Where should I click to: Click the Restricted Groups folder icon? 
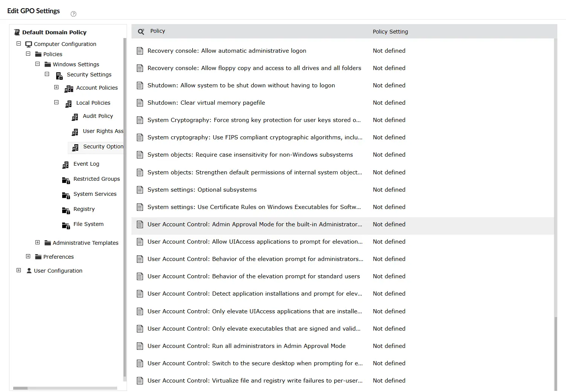[x=66, y=180]
